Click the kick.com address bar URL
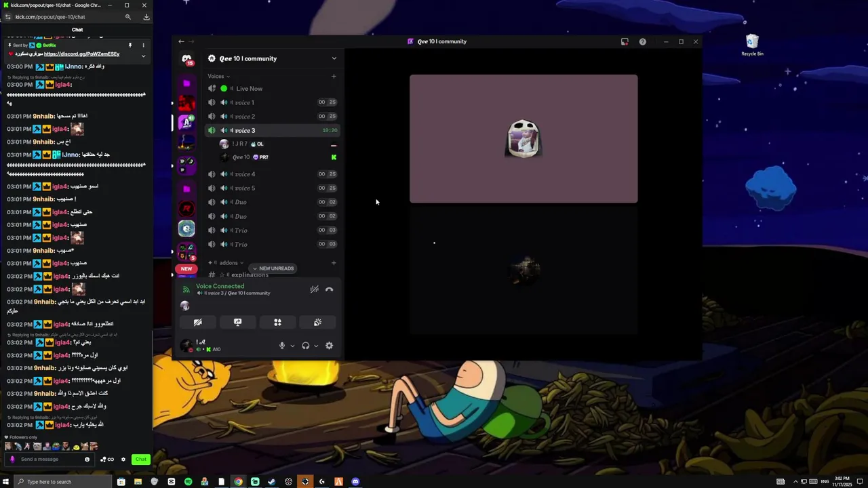 (x=50, y=17)
